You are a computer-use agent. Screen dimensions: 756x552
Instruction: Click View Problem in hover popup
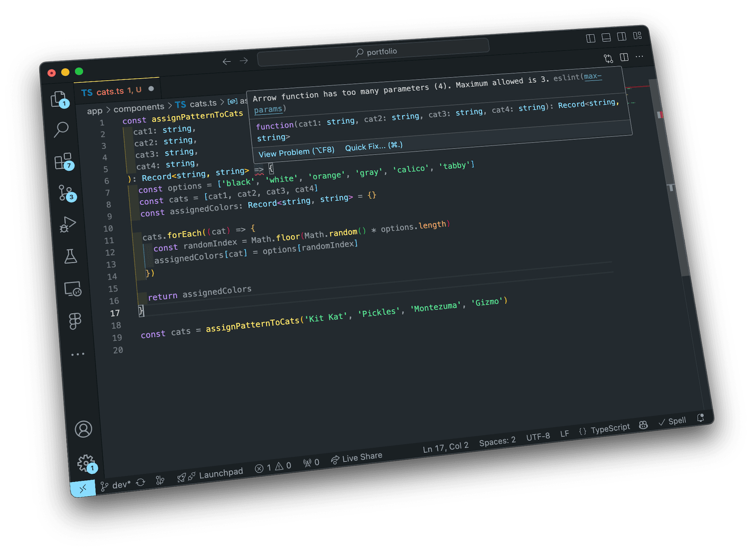[x=296, y=151]
